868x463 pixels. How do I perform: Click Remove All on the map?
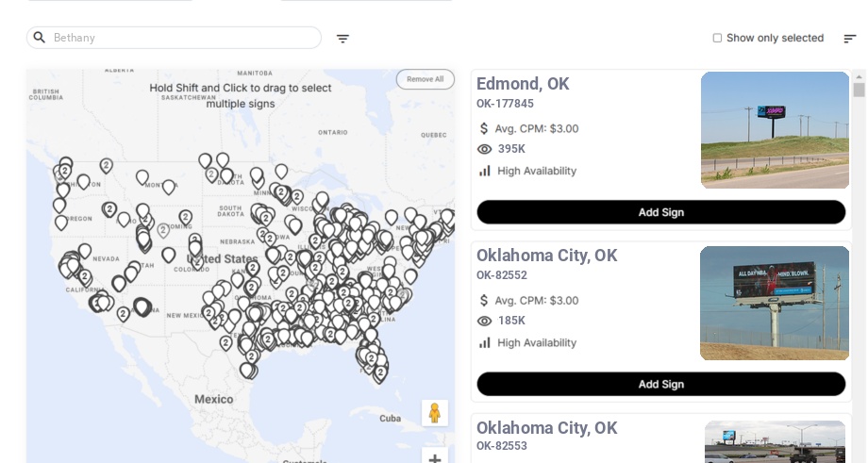tap(425, 79)
